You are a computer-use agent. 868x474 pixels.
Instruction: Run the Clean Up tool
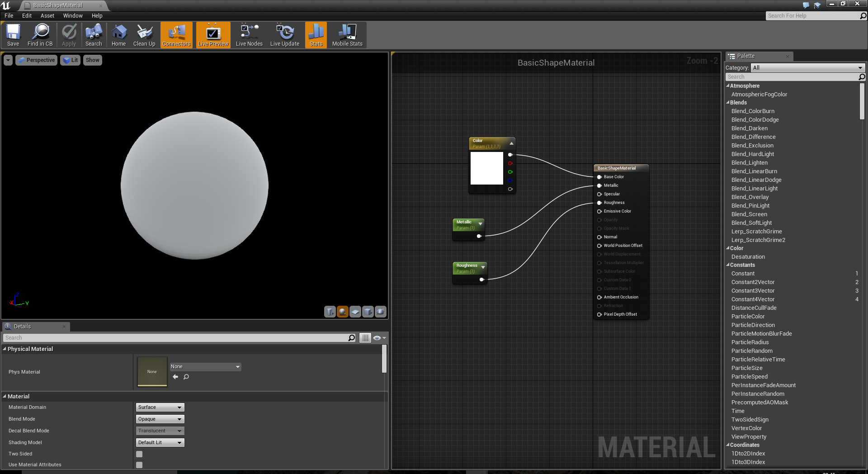tap(144, 35)
